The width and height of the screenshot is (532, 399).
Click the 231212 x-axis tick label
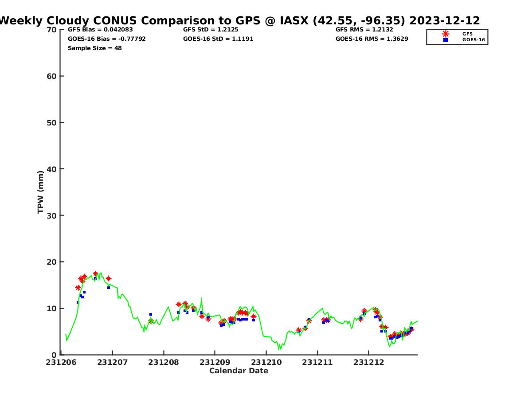click(x=368, y=362)
